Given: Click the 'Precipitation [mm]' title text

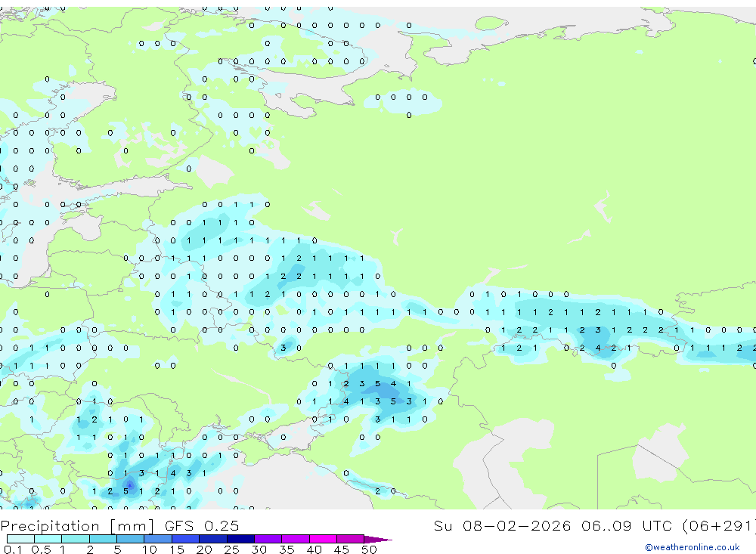Looking at the screenshot, I should (x=78, y=526).
